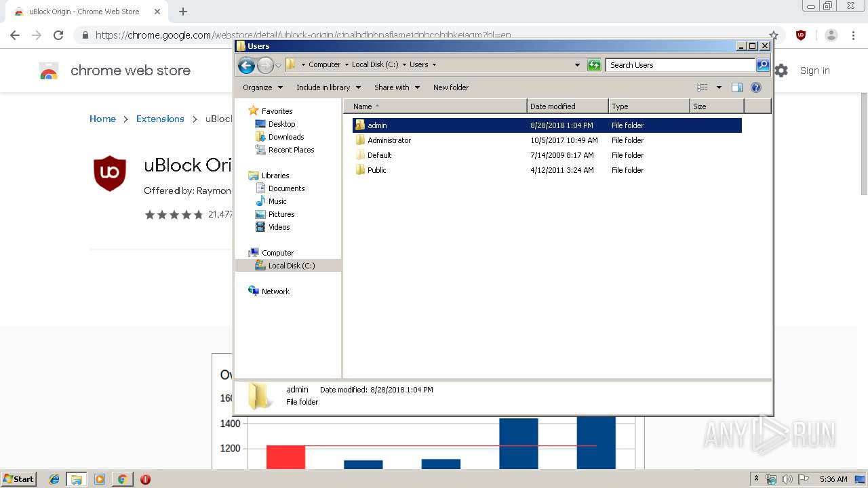Launch Internet Explorer from taskbar
This screenshot has height=488, width=868.
coord(54,479)
